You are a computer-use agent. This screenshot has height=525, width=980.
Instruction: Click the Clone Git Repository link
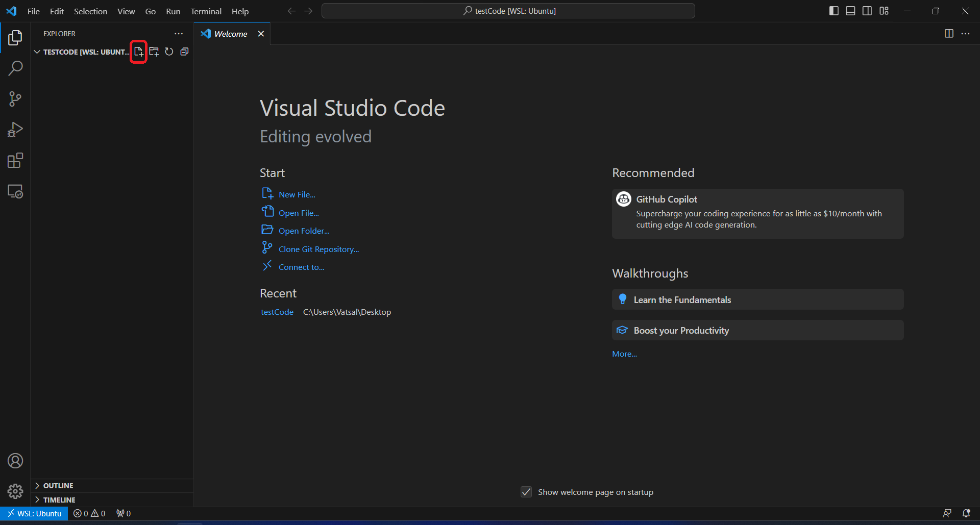point(318,249)
